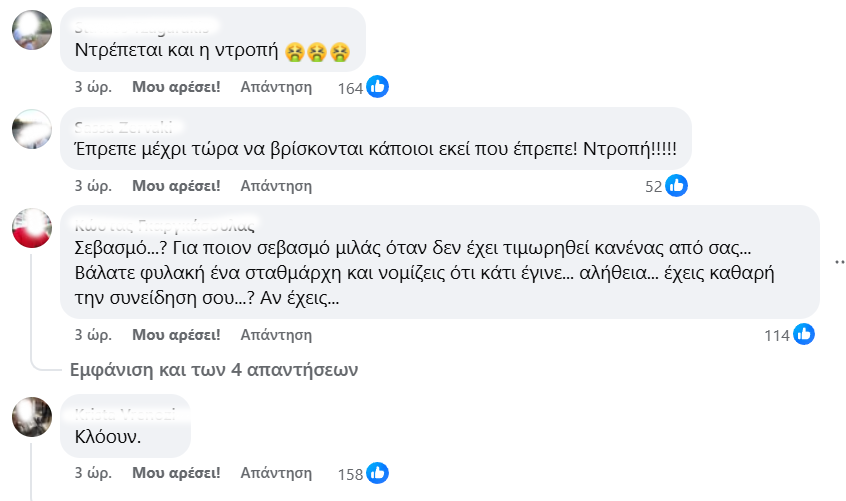Image resolution: width=846 pixels, height=501 pixels.
Task: Open options menu beside Κώστας Γκαργκάσουλας comment
Action: coord(838,261)
